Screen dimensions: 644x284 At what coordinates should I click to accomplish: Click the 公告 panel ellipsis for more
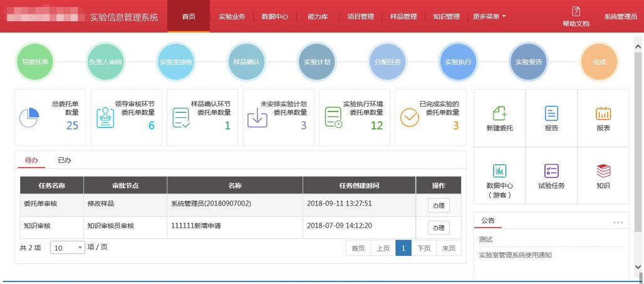click(618, 222)
